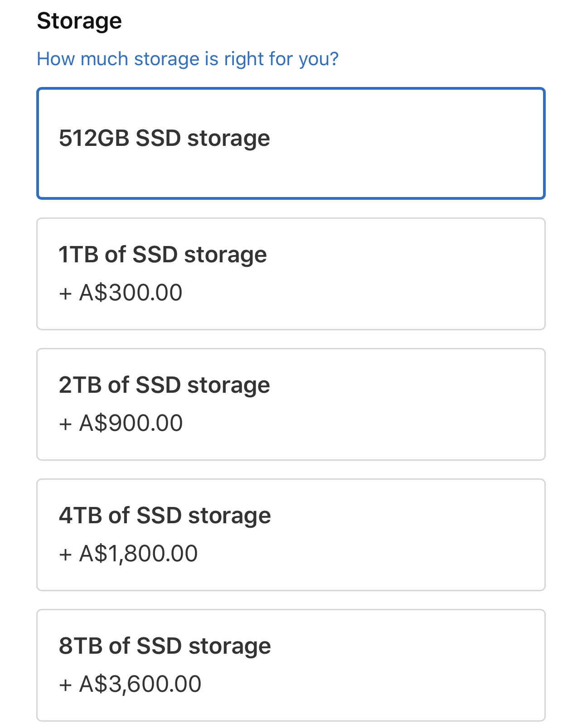The width and height of the screenshot is (582, 728).
Task: Tap the plus sign before A$900.00
Action: pos(65,424)
